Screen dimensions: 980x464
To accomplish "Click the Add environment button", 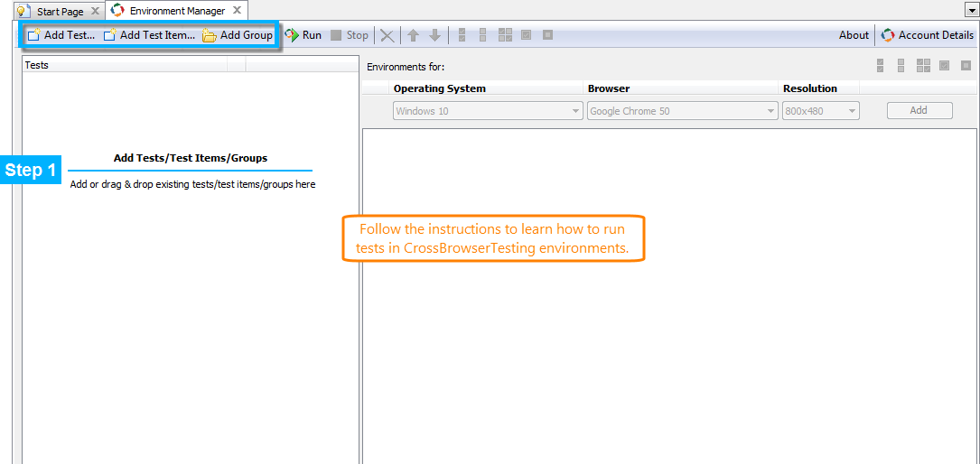I will click(x=919, y=110).
